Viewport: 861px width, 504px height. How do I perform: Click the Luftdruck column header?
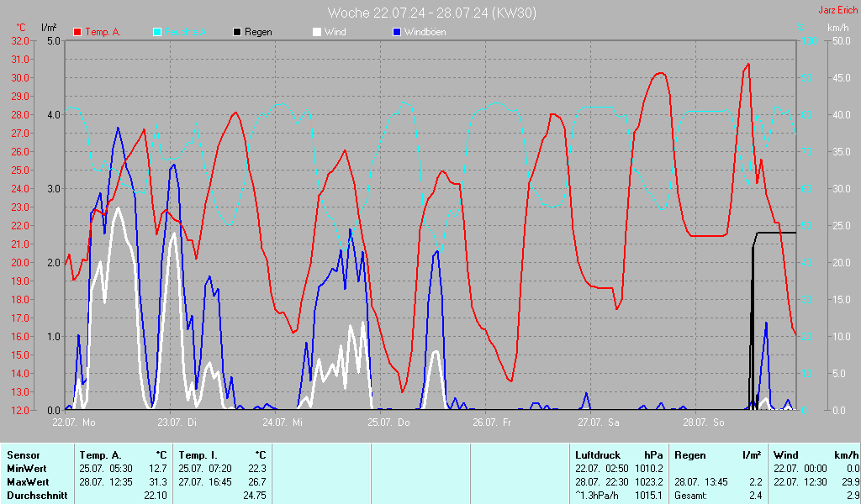click(x=596, y=454)
